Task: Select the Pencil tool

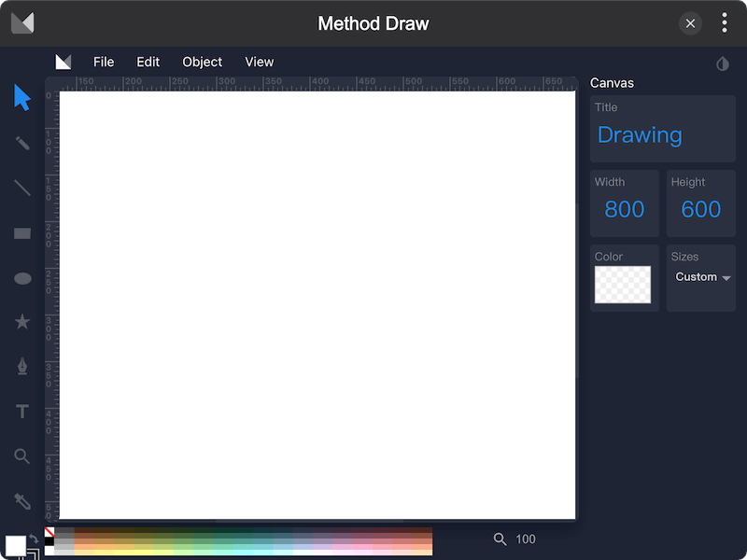Action: pos(22,143)
